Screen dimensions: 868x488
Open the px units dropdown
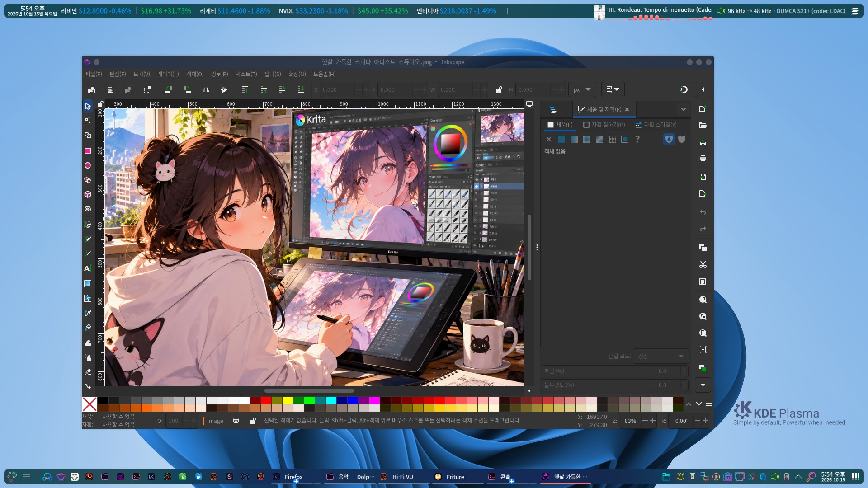(x=582, y=89)
